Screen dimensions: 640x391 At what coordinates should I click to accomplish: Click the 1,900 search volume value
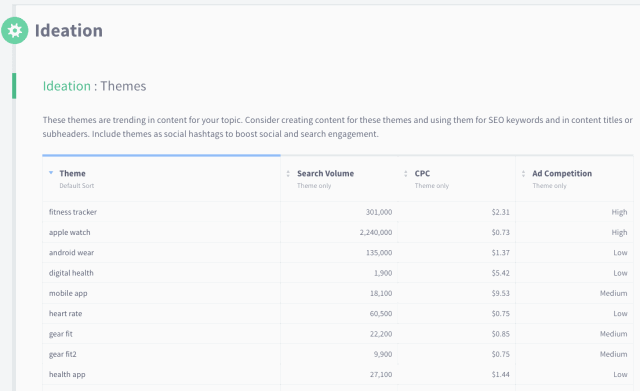click(383, 273)
